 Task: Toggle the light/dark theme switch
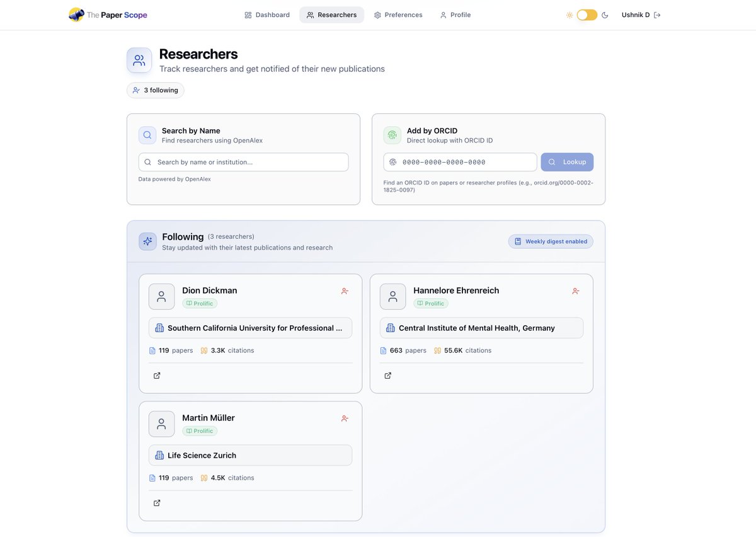tap(587, 14)
